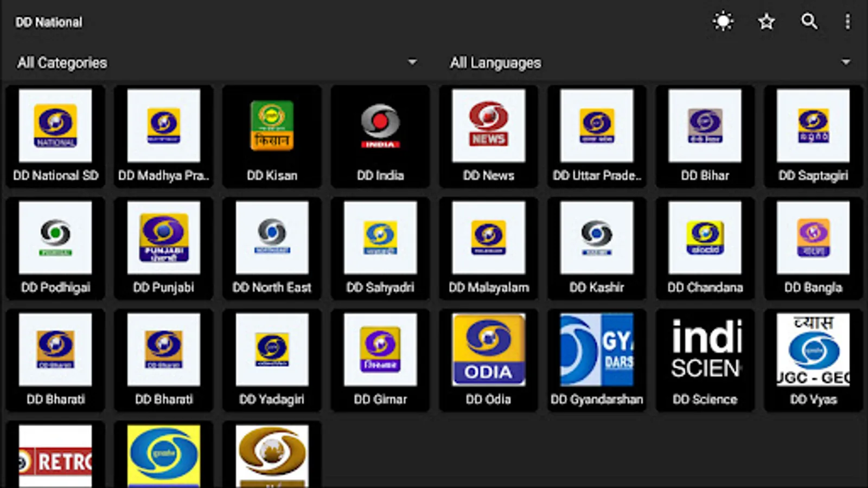Expand the All Categories dropdown
Viewport: 868px width, 488px height.
coord(218,63)
